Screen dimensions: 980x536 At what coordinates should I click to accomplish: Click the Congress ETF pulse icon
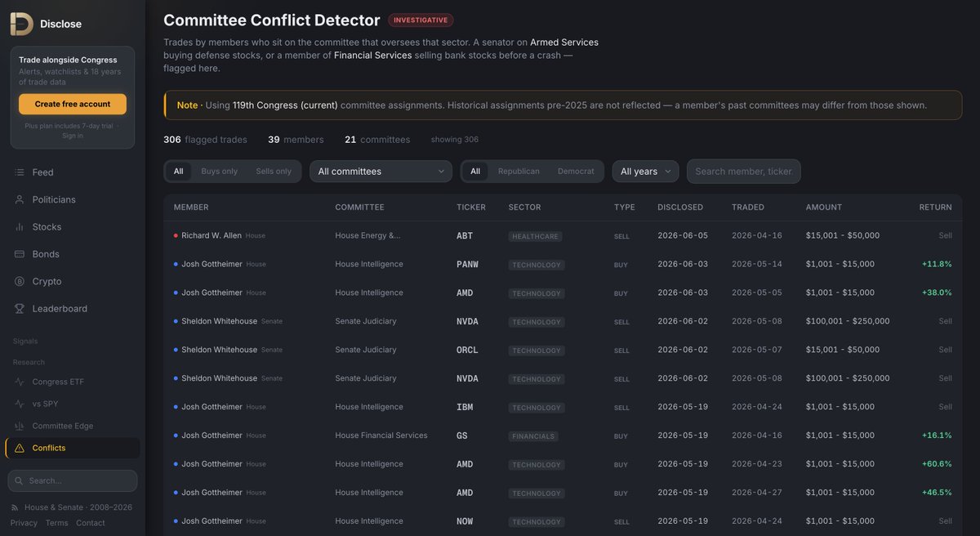[x=20, y=382]
